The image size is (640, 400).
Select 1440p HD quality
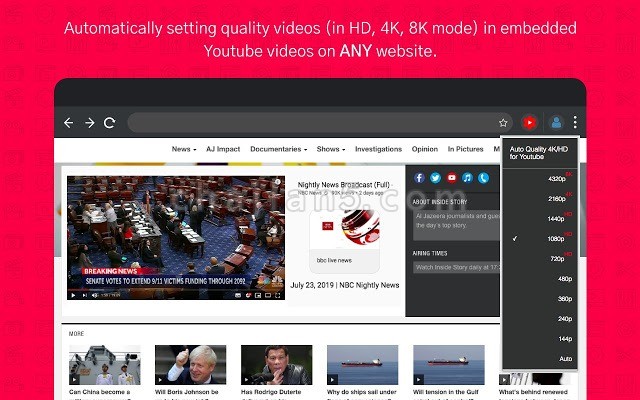pos(540,219)
